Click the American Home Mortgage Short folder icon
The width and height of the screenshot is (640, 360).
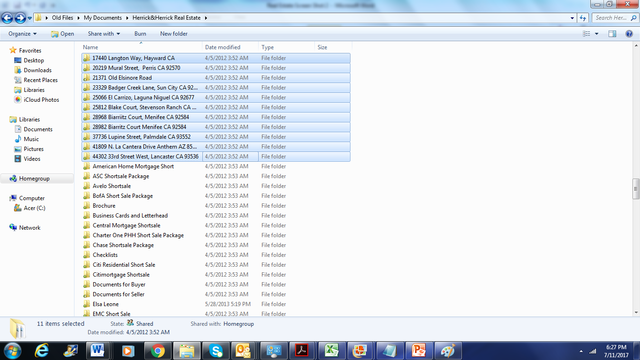coord(87,166)
